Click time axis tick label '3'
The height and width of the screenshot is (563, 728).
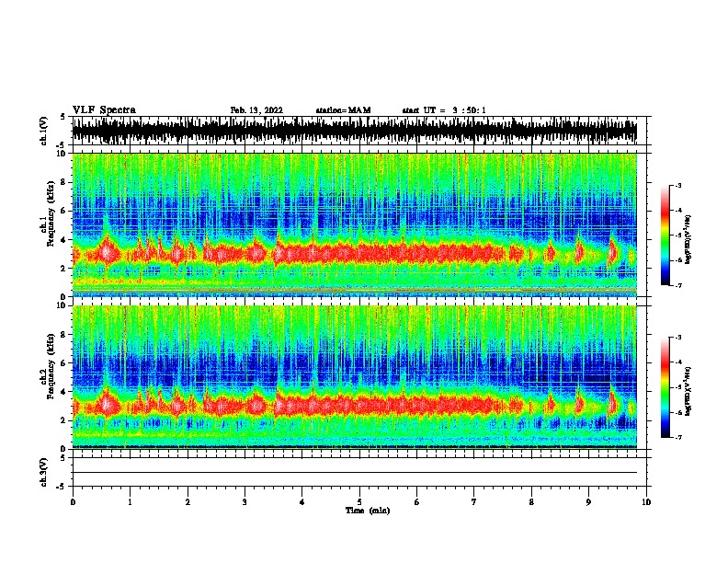coord(245,502)
